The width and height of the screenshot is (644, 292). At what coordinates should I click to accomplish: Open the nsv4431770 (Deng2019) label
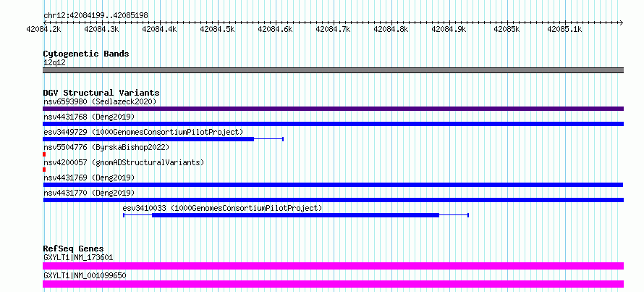point(89,193)
